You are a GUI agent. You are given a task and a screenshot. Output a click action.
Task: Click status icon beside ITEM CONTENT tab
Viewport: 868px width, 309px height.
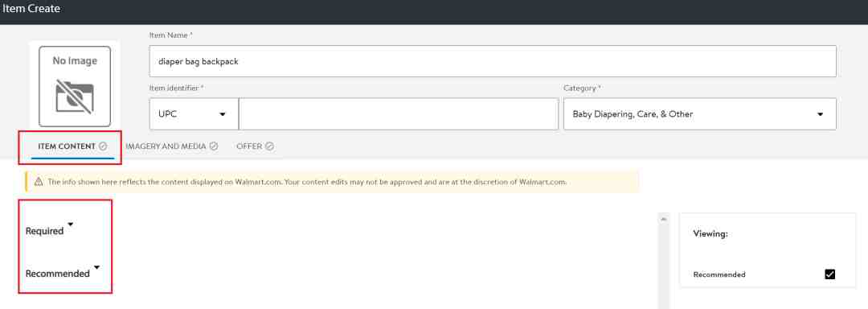pyautogui.click(x=103, y=146)
